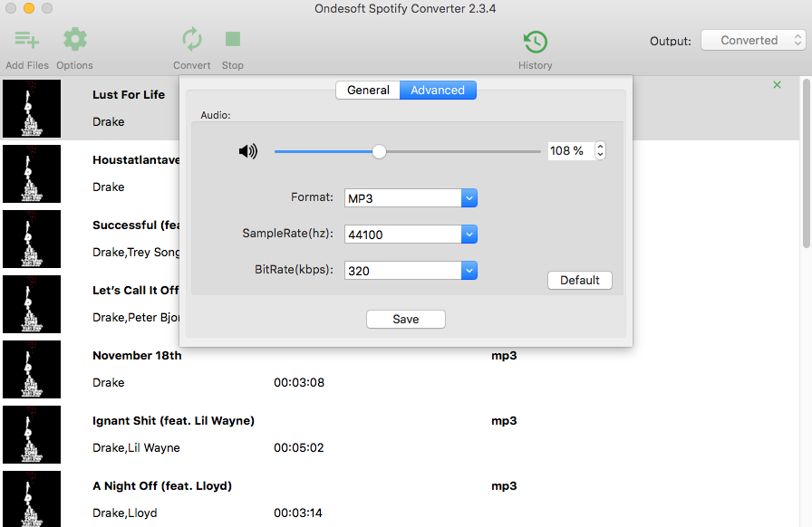812x527 pixels.
Task: Open the Output Converted dropdown
Action: pyautogui.click(x=753, y=41)
